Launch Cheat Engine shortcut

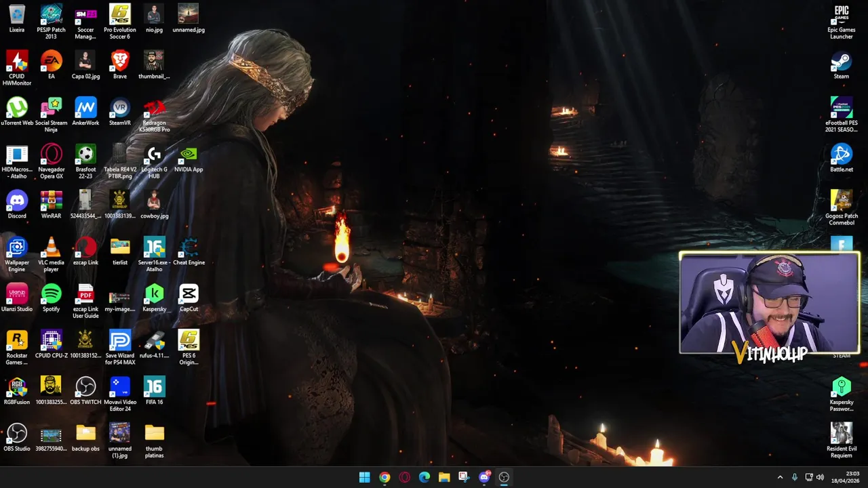point(189,251)
